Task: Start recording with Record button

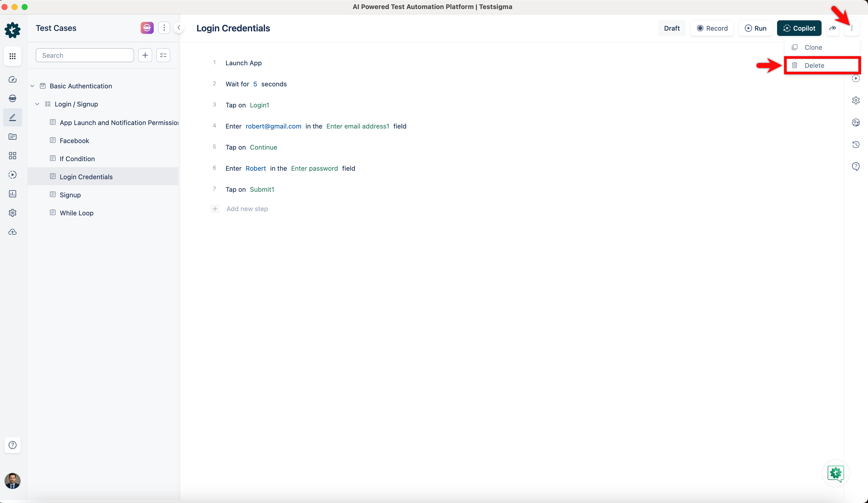Action: 712,28
